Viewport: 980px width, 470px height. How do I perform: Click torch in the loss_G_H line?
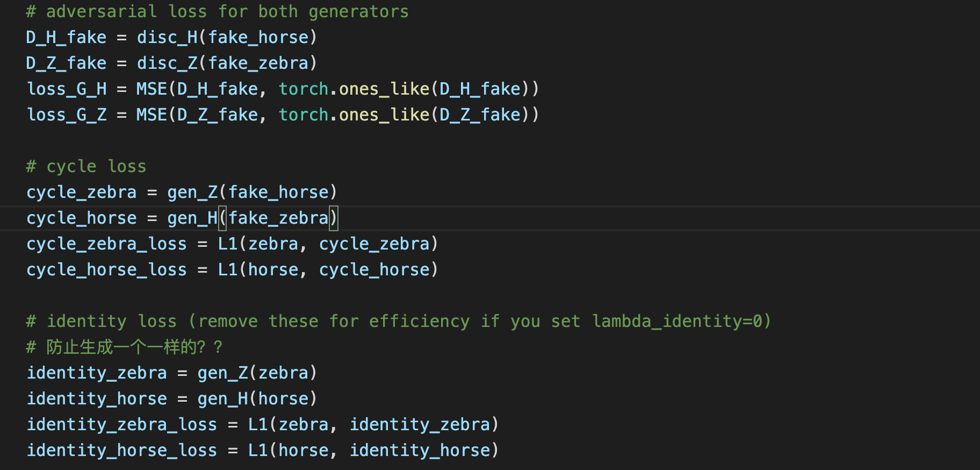(304, 89)
